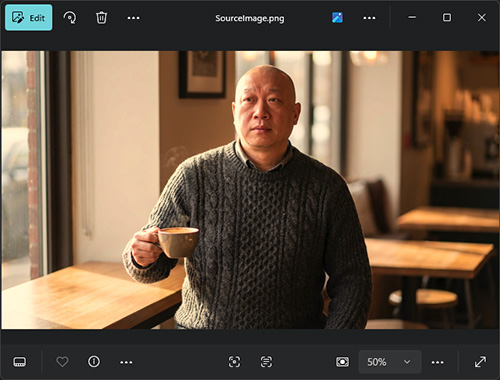Click the SourceImage.png file name
The height and width of the screenshot is (380, 500).
coord(250,18)
